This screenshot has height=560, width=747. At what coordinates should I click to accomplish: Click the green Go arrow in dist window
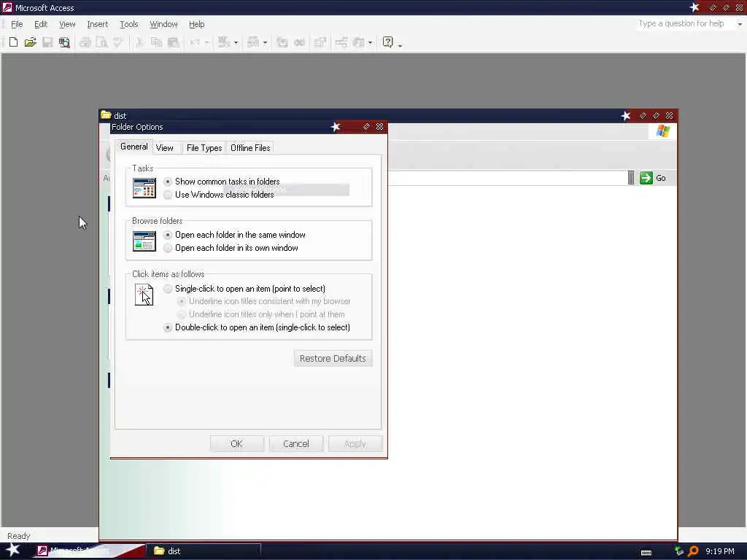(x=646, y=178)
